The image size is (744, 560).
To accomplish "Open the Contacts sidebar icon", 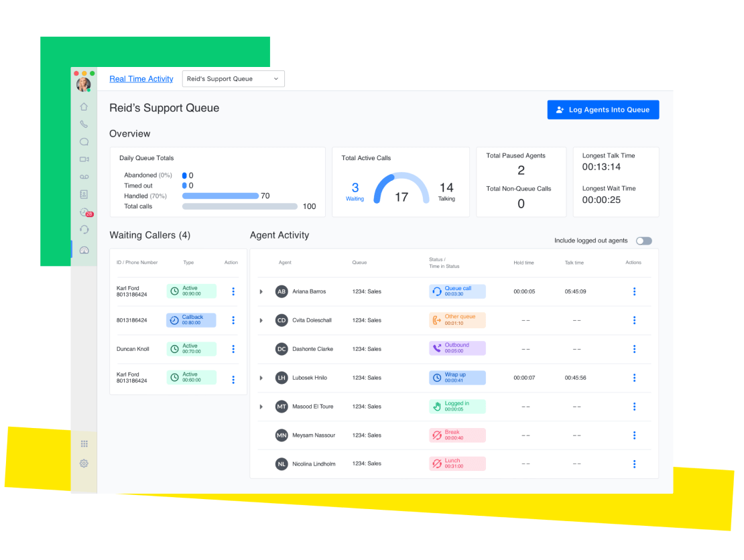I will 84,194.
